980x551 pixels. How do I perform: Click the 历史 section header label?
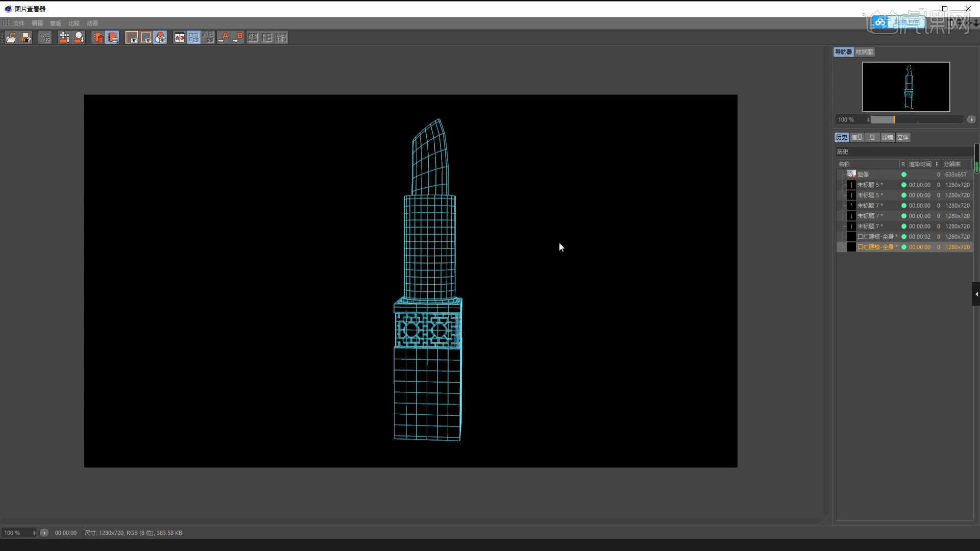(843, 152)
